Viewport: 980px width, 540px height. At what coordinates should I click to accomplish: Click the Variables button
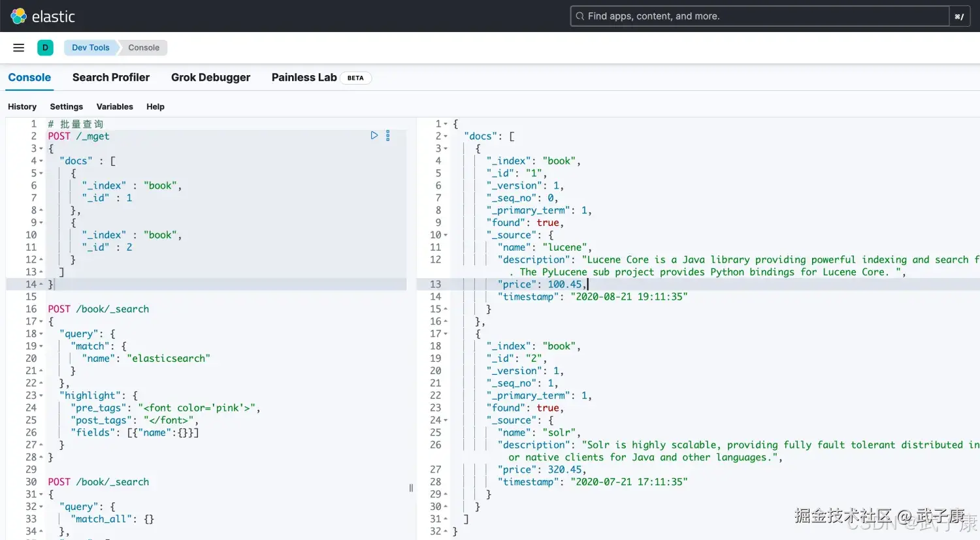(x=114, y=106)
